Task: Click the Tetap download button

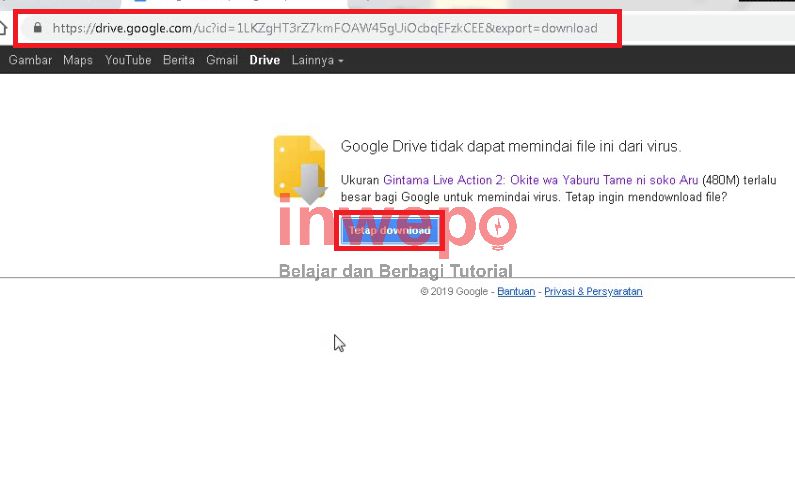Action: click(389, 231)
